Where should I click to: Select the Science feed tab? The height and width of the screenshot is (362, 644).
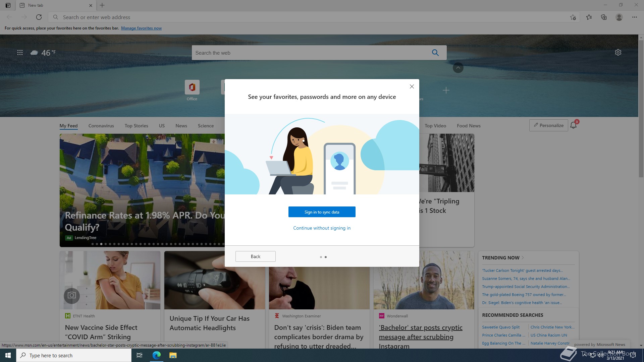(206, 126)
